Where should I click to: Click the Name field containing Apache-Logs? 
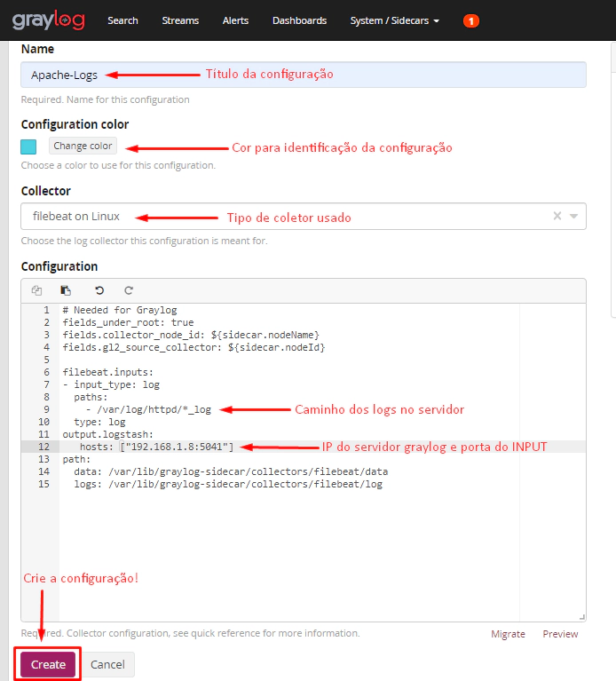pos(302,75)
